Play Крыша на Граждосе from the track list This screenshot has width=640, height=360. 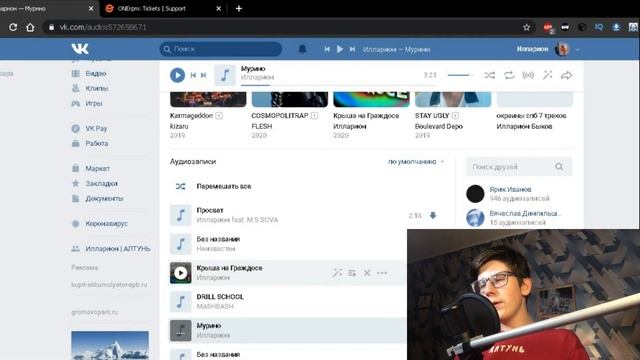click(180, 273)
